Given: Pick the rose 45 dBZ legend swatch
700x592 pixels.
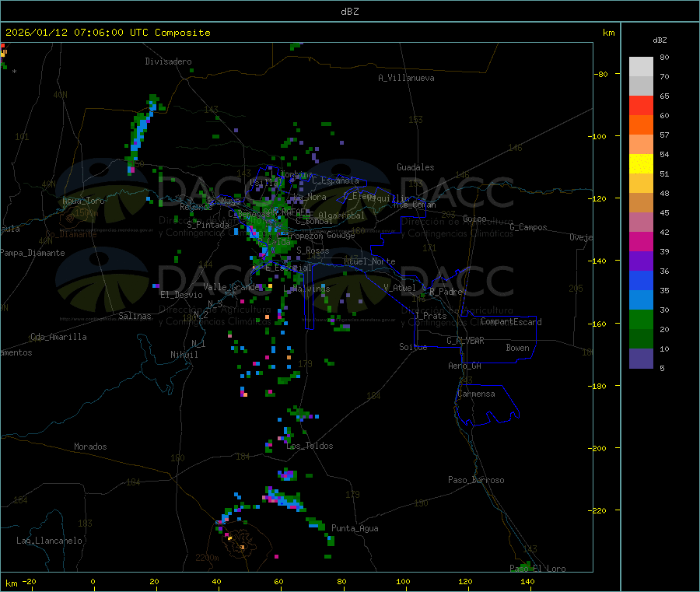Looking at the screenshot, I should 641,222.
